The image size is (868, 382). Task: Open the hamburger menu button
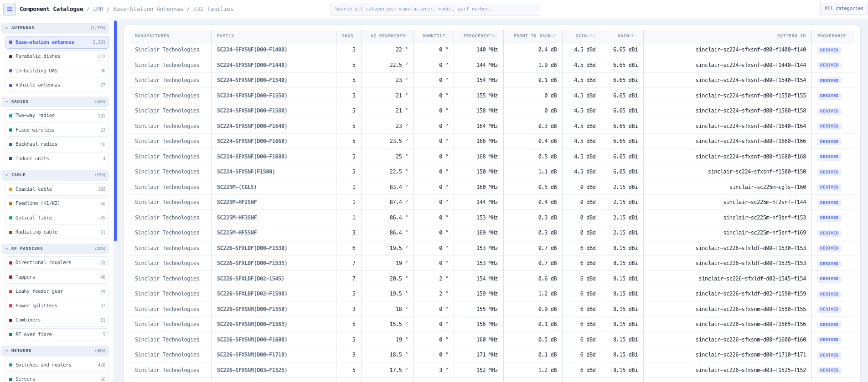tap(10, 9)
